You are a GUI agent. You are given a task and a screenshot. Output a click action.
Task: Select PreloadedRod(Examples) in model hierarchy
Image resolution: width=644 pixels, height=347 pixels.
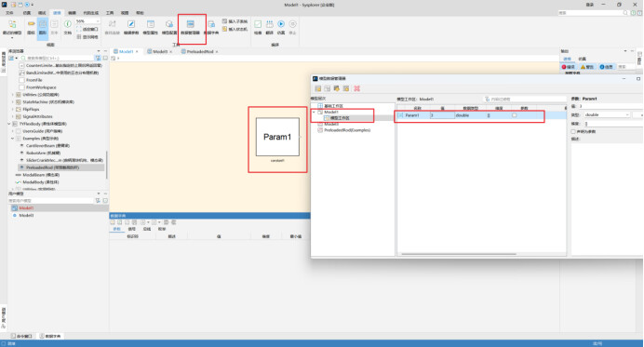[347, 130]
